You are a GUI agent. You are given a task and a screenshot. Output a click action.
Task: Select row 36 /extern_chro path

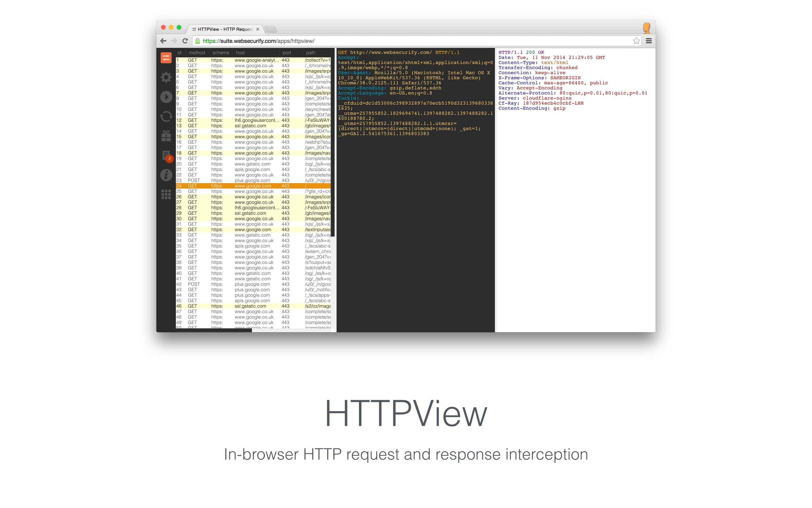253,251
